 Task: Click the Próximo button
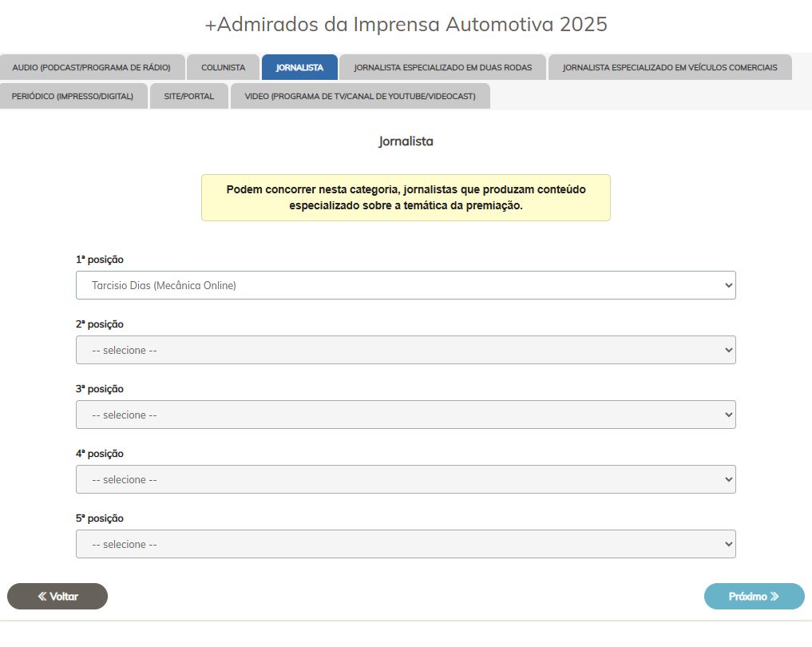point(754,596)
